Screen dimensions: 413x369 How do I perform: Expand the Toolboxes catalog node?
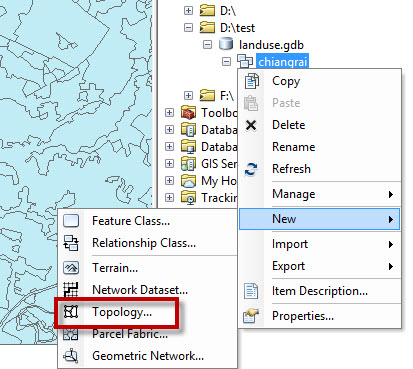point(169,113)
